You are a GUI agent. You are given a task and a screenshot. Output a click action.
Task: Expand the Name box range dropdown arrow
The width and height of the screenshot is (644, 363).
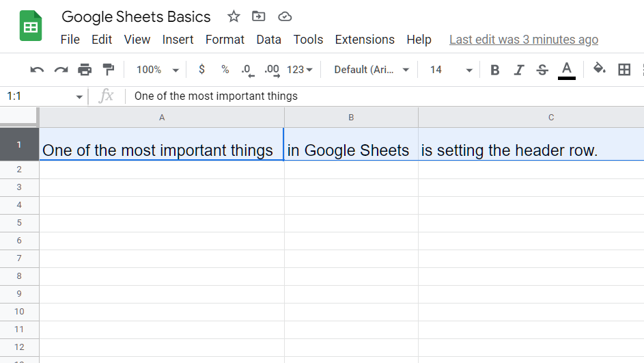[79, 97]
